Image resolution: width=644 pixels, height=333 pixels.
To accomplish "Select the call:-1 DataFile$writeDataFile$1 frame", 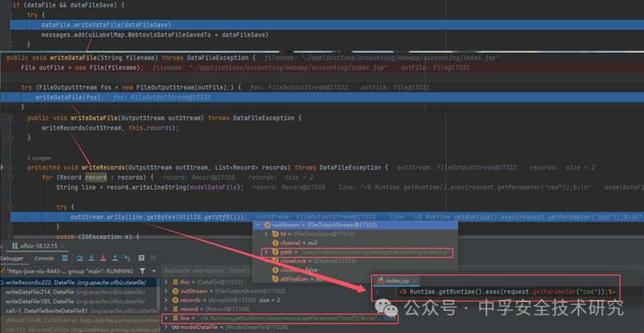I will tap(79, 310).
